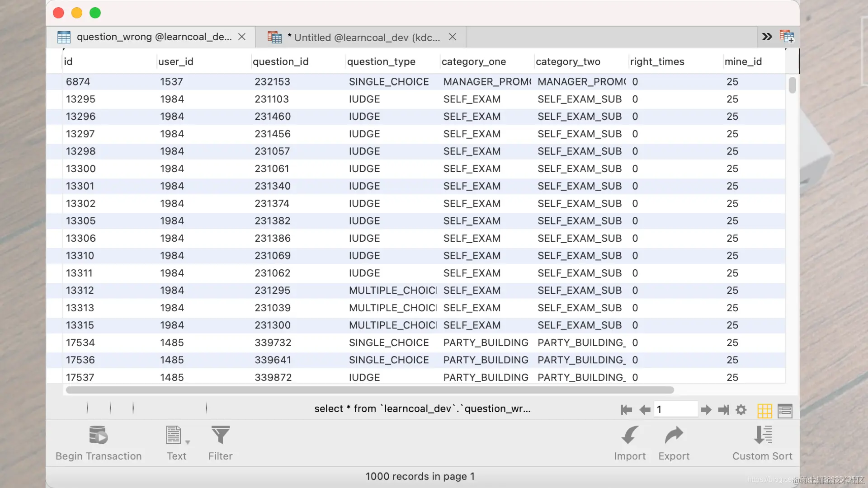Image resolution: width=868 pixels, height=488 pixels.
Task: Click the page number input field
Action: click(675, 409)
